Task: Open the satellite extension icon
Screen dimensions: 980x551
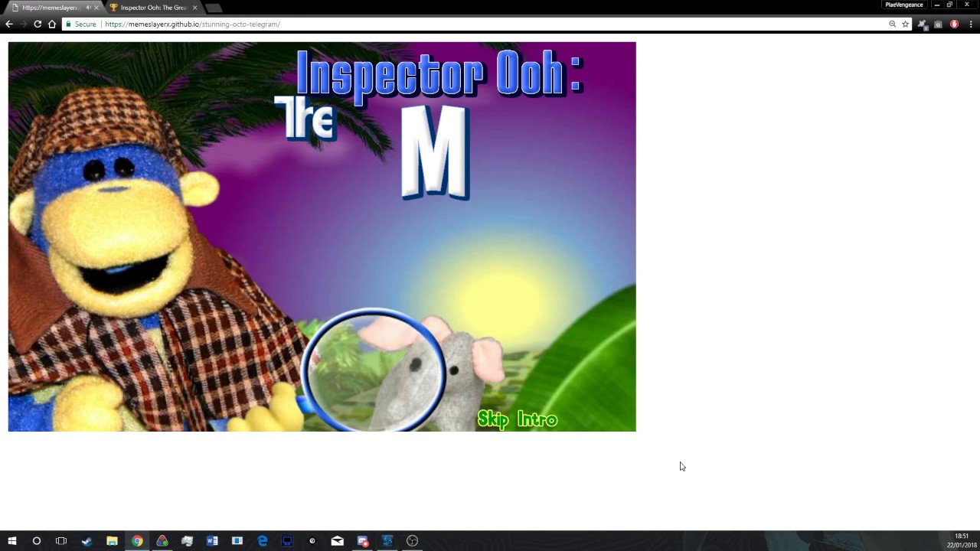Action: coord(923,24)
